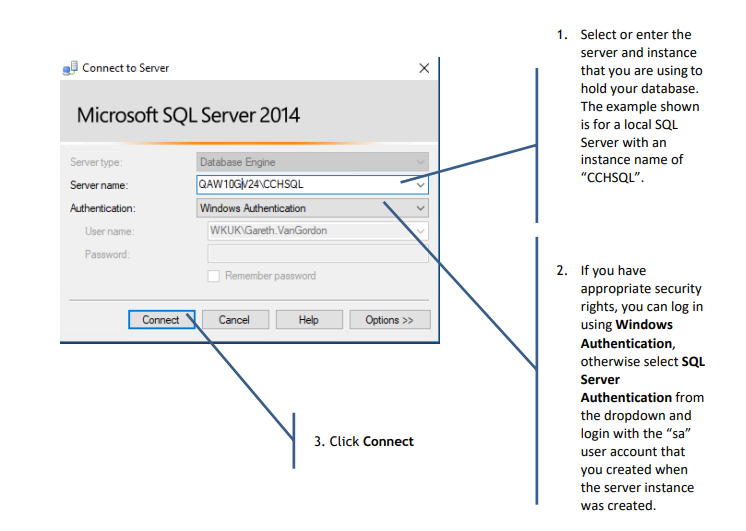Click the User name: label
The image size is (746, 531).
coord(109,232)
